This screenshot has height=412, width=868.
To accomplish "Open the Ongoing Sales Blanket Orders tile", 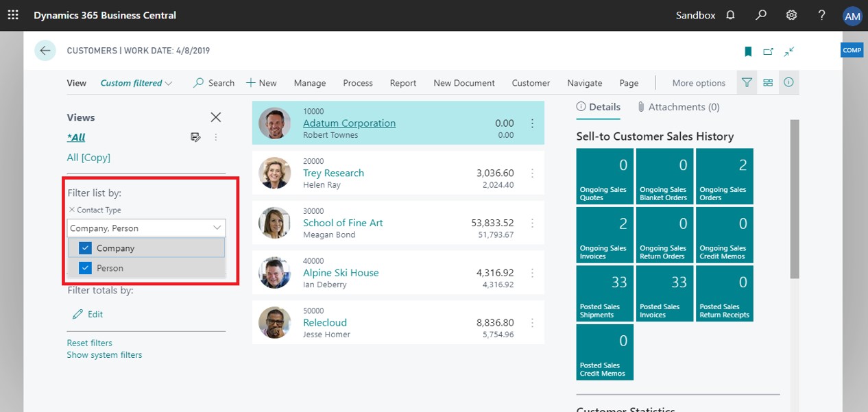I will 664,176.
